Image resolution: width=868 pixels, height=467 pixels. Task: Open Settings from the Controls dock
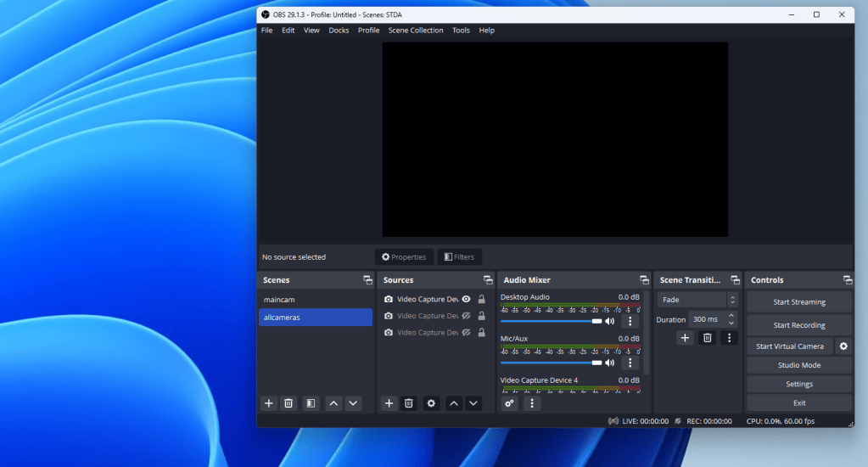pos(798,384)
